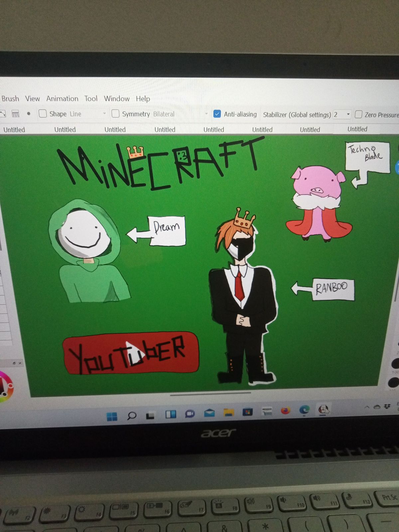Click the horizontal scrollbar below the canvas
The height and width of the screenshot is (532, 399).
(x=210, y=394)
